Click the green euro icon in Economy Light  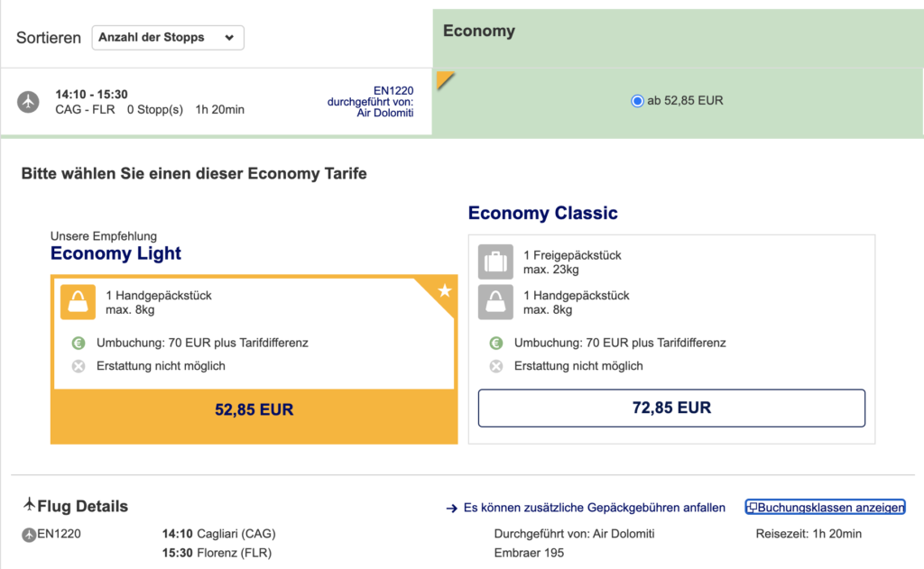point(78,343)
